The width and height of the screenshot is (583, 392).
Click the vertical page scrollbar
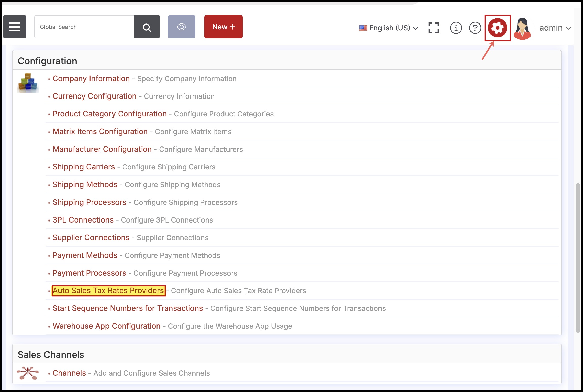point(578,258)
